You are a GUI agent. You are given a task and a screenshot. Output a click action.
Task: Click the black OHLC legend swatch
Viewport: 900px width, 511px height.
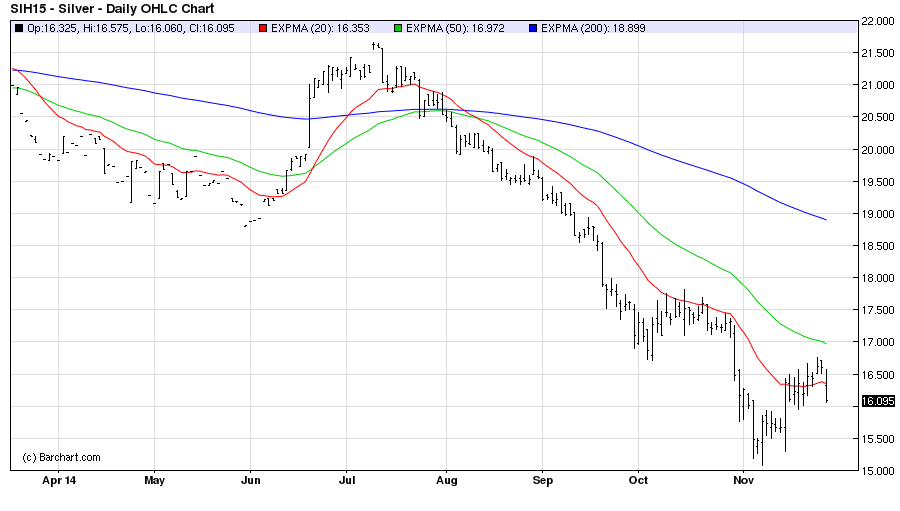pyautogui.click(x=21, y=29)
